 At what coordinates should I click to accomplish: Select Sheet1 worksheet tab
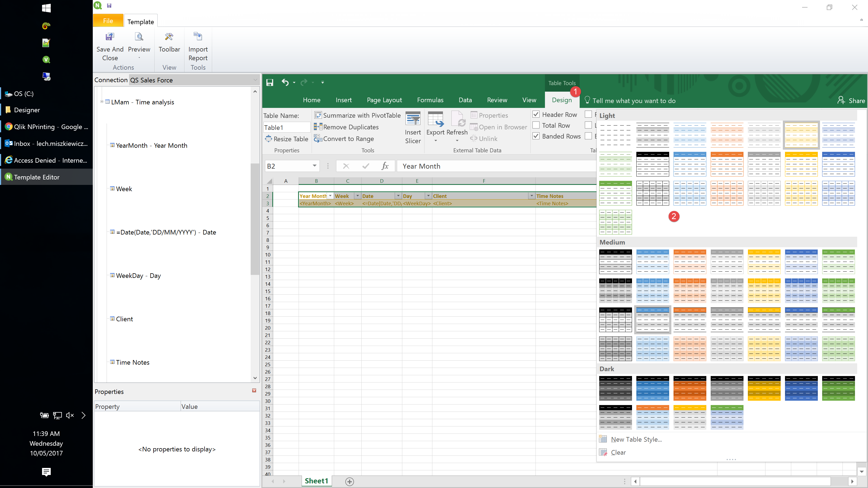pyautogui.click(x=316, y=481)
